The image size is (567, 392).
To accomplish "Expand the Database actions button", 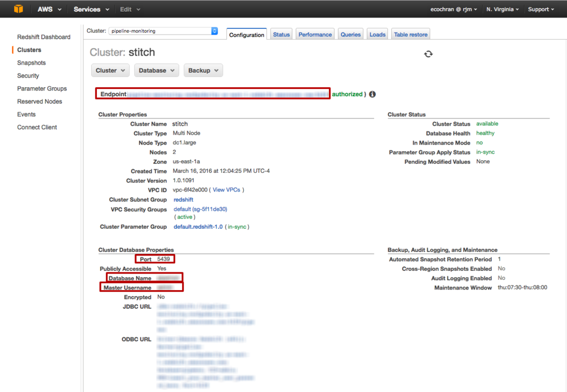I will click(x=156, y=70).
